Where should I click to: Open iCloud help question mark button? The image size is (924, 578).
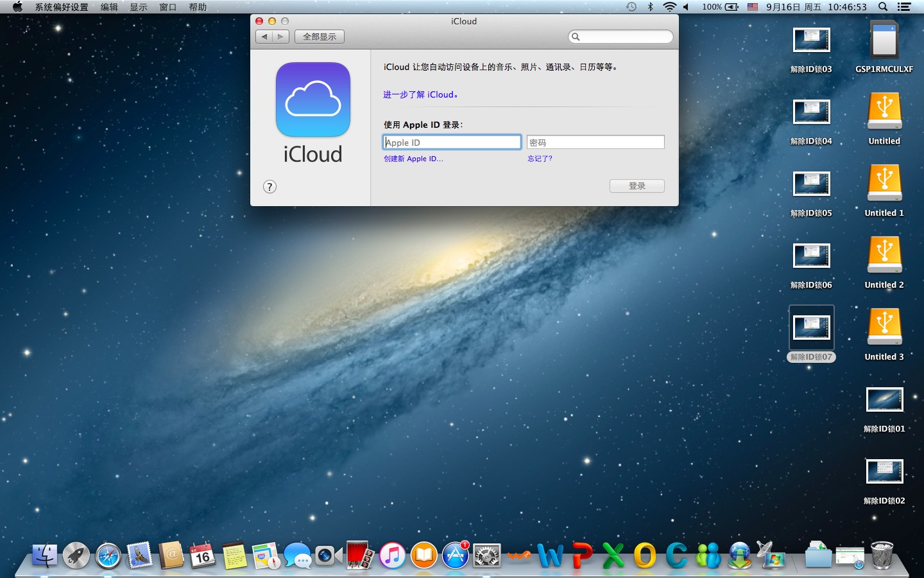pos(270,187)
